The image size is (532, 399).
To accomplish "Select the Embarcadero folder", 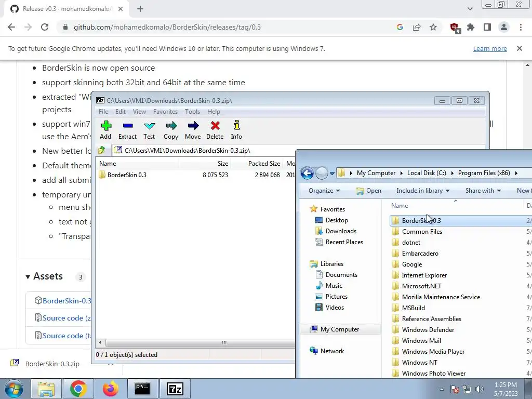I will (x=415, y=254).
